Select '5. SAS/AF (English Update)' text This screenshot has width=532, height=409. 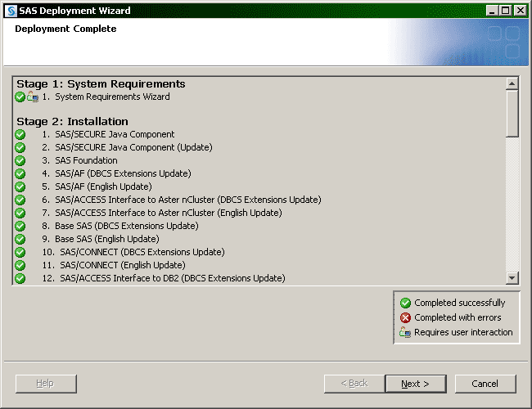97,187
